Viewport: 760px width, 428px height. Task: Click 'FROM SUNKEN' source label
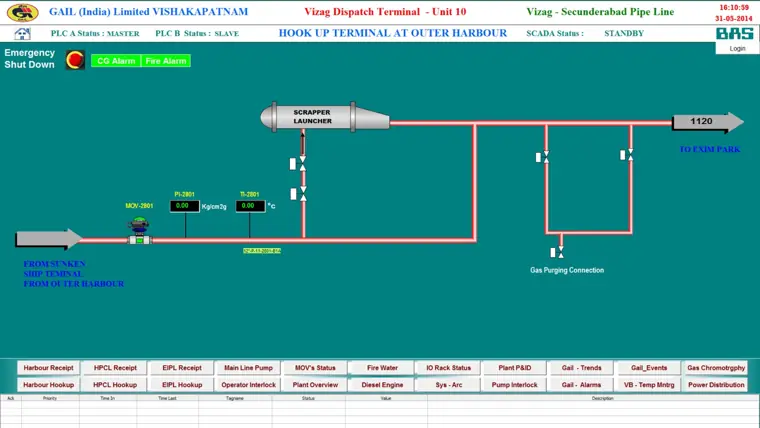54,264
